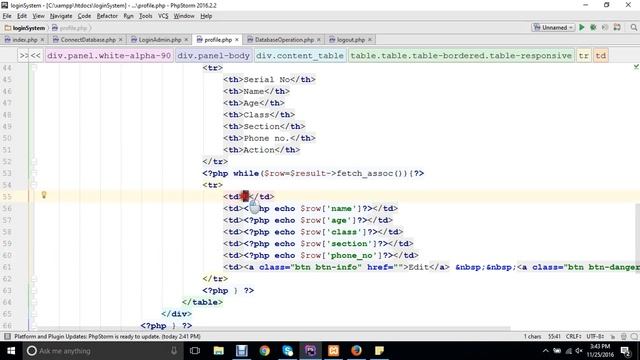Click the UTF-8 encoding selector
The width and height of the screenshot is (640, 360).
pos(595,336)
